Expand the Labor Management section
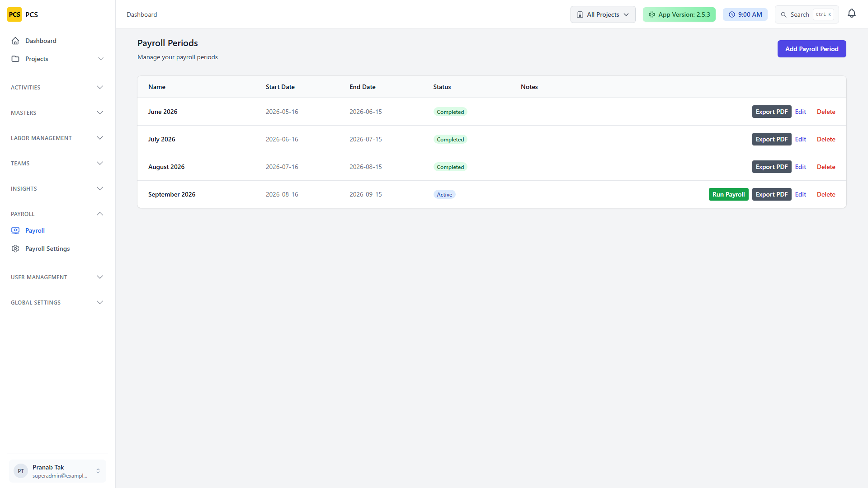 pyautogui.click(x=57, y=138)
